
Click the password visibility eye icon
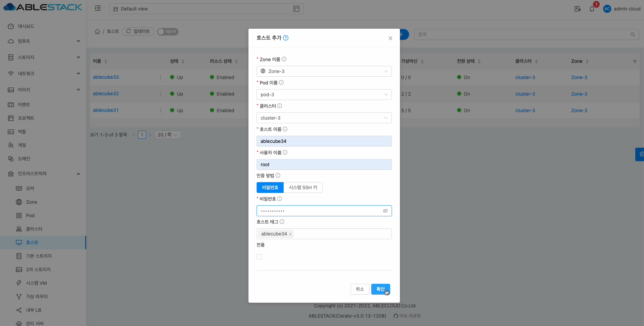(x=385, y=211)
